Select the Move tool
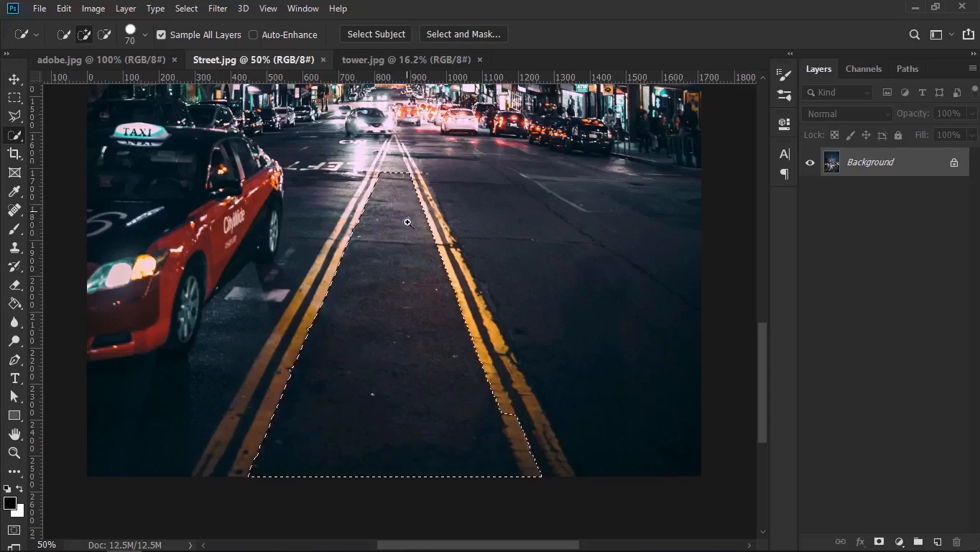The width and height of the screenshot is (980, 552). point(14,79)
